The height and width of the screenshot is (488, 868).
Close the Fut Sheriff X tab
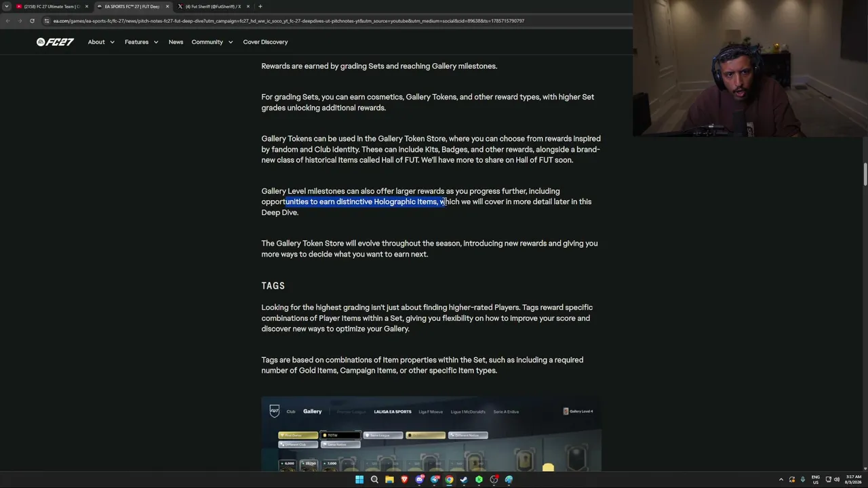(248, 7)
